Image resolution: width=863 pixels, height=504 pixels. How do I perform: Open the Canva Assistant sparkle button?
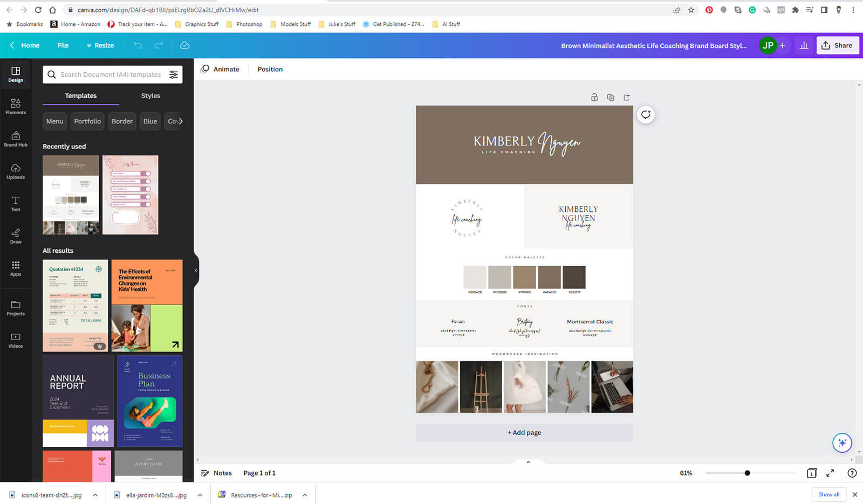click(841, 443)
